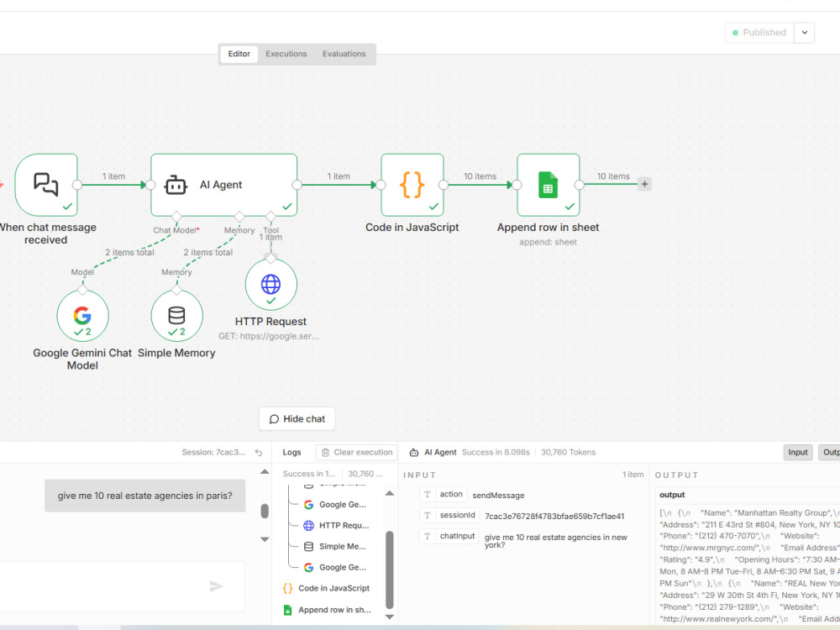Click the chat message input field

122,586
